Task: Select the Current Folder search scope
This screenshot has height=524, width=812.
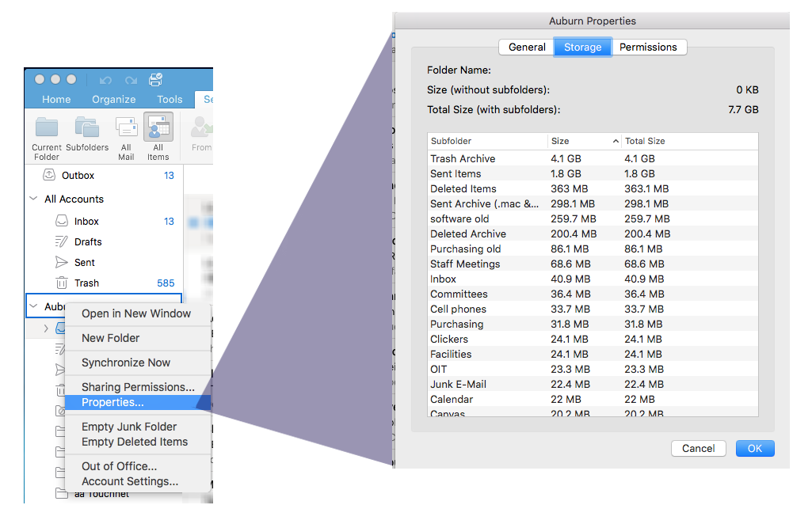Action: click(x=47, y=138)
